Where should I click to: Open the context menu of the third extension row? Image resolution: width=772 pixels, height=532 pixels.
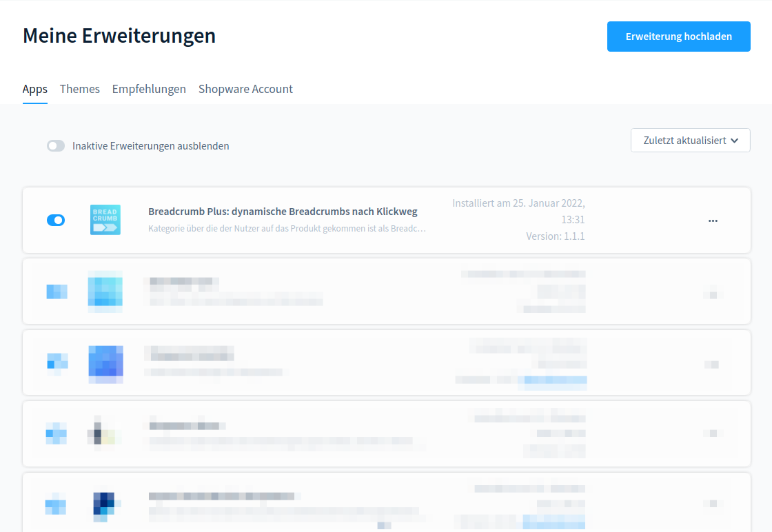pos(713,364)
